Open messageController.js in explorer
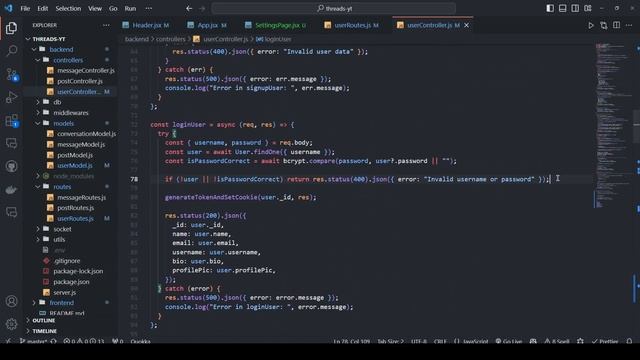 click(x=86, y=71)
